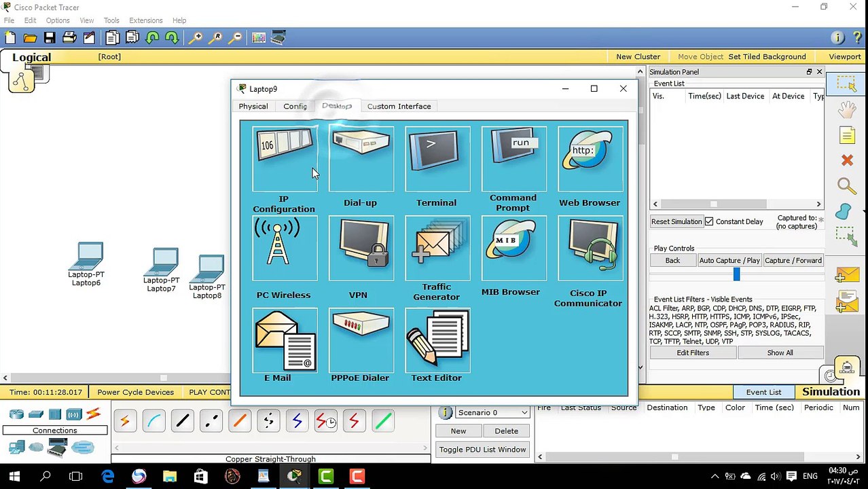Open Microsoft Edge from the taskbar
The image size is (868, 489).
(x=108, y=476)
